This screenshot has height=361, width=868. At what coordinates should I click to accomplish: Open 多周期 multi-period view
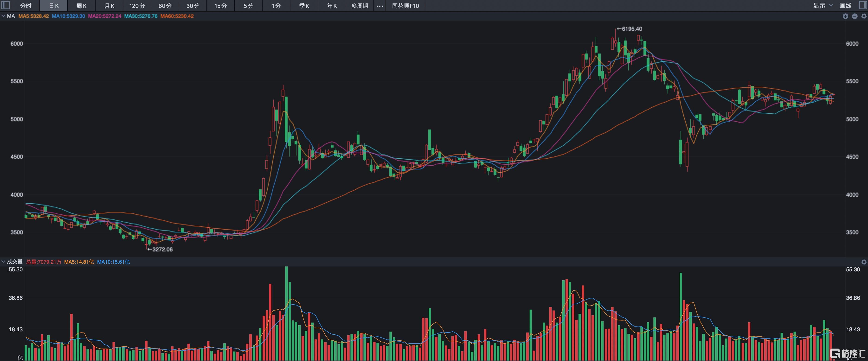point(360,6)
